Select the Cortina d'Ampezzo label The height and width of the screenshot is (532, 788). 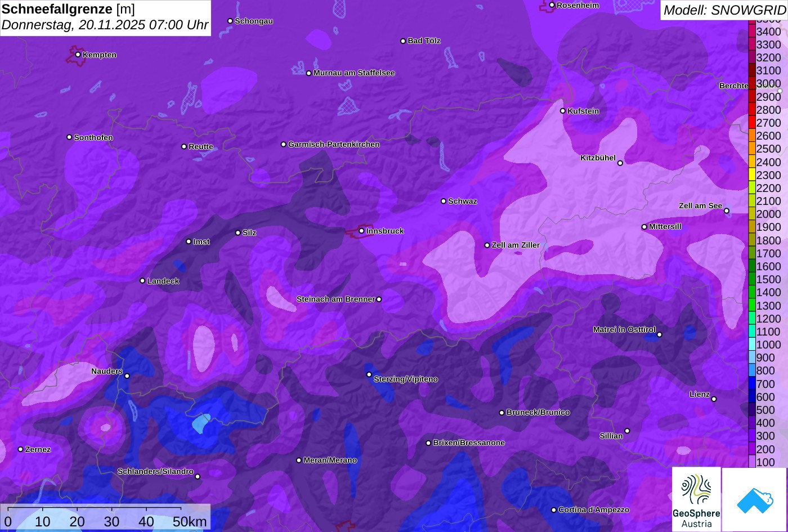pos(594,509)
